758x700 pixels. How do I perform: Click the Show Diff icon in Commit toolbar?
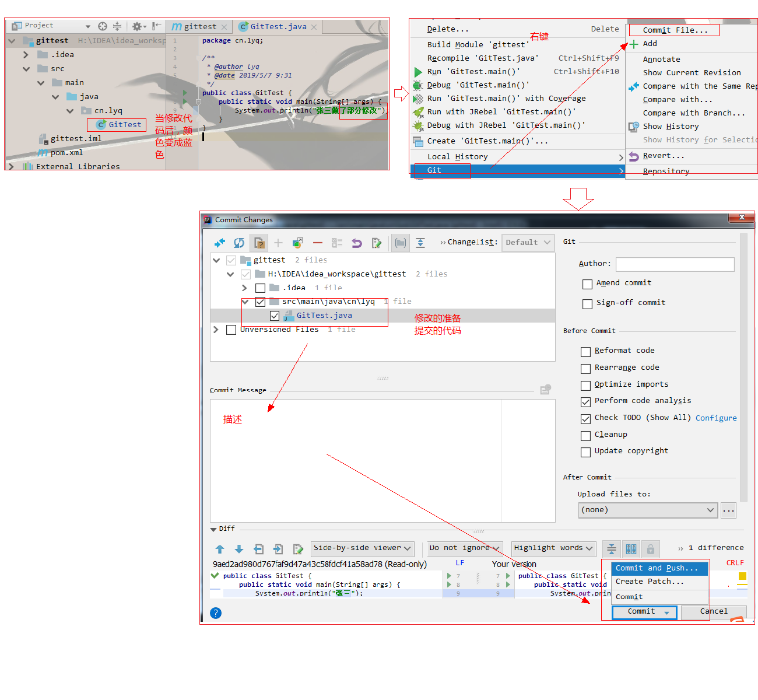[220, 242]
